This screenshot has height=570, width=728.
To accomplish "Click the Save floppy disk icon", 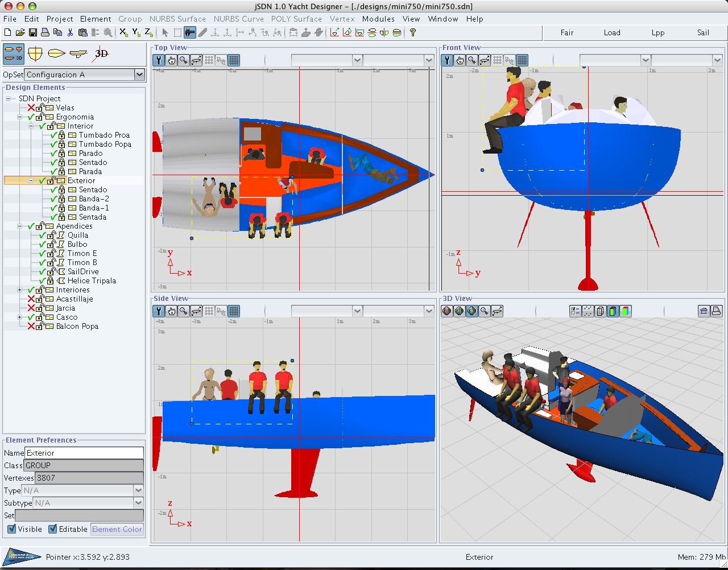I will pyautogui.click(x=32, y=32).
